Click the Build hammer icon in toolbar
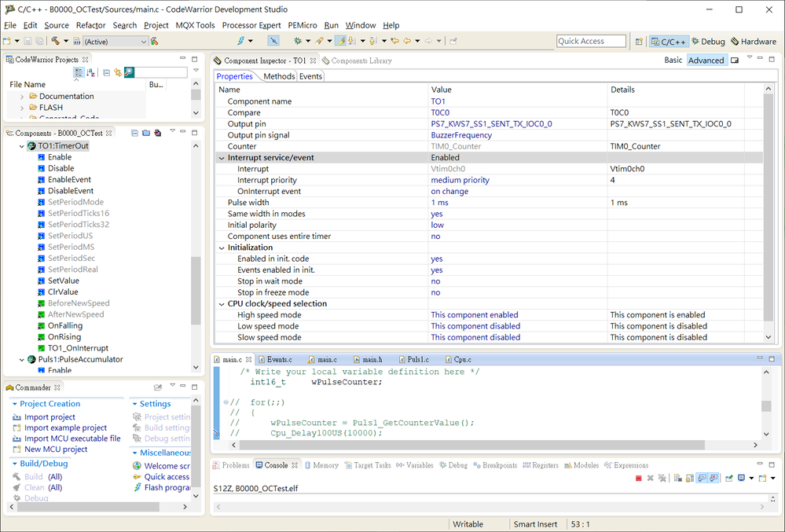 point(56,41)
